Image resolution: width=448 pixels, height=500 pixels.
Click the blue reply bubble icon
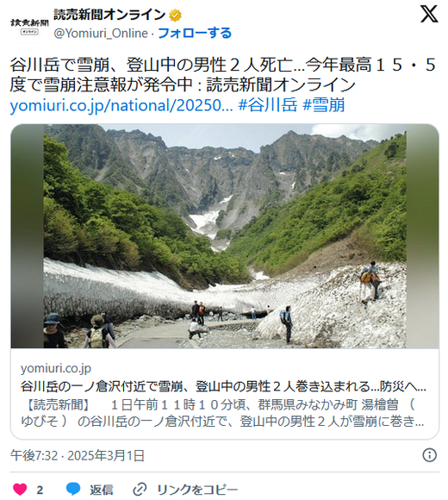(x=73, y=489)
